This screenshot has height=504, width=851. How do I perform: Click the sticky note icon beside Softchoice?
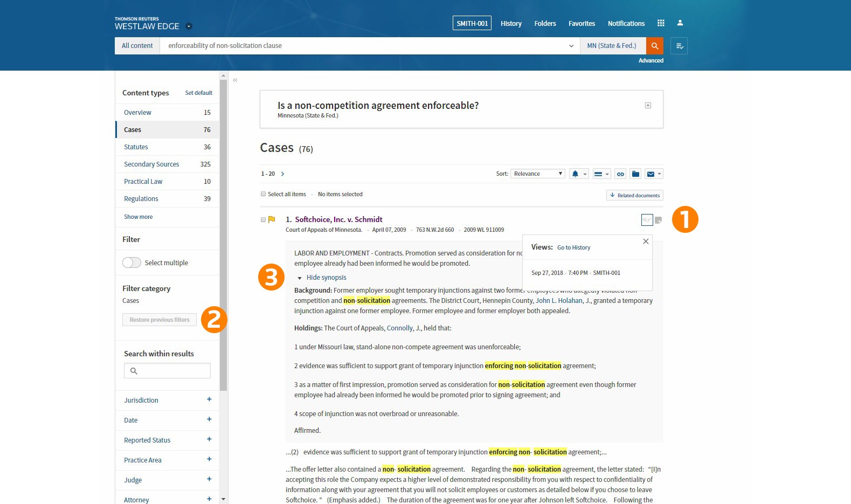click(658, 220)
